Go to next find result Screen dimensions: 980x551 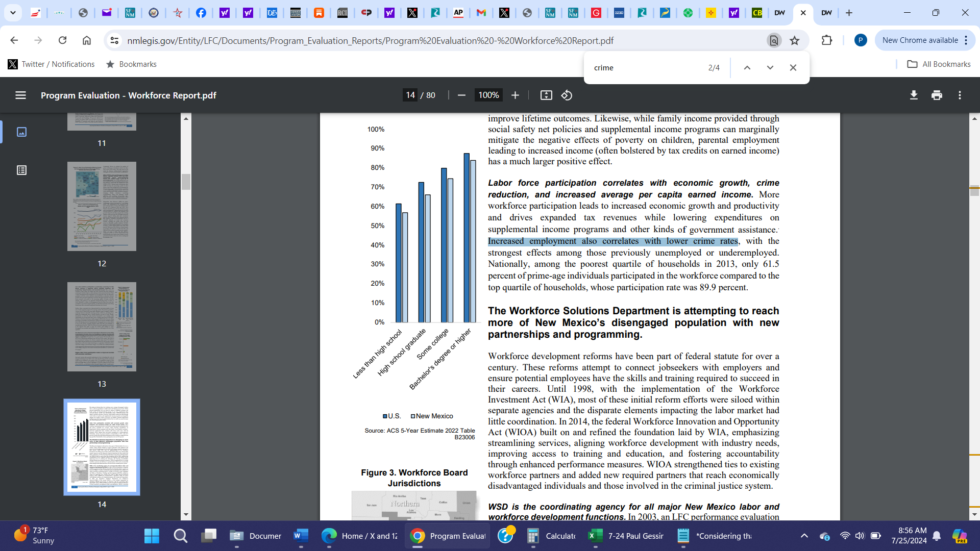pyautogui.click(x=770, y=68)
